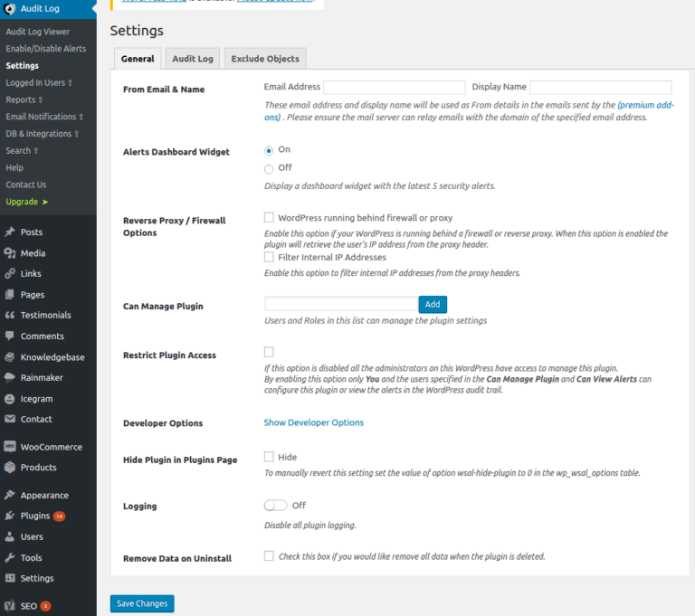The image size is (695, 616).
Task: Click the Rainmaker cloud icon
Action: click(x=10, y=377)
